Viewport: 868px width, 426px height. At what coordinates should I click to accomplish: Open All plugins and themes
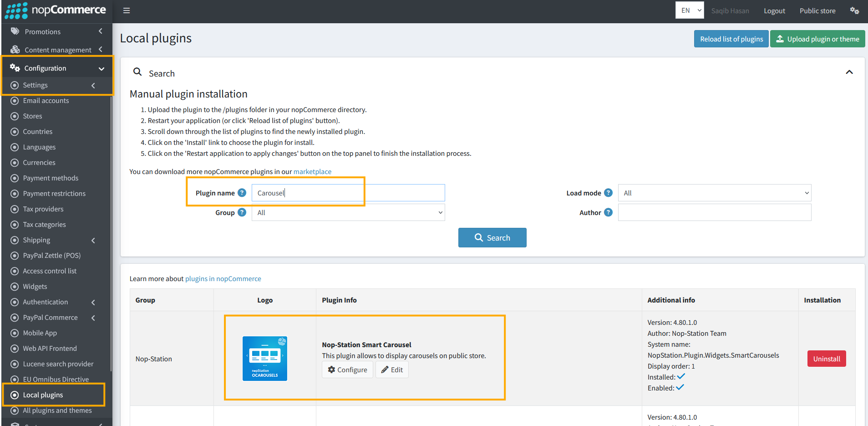tap(57, 411)
